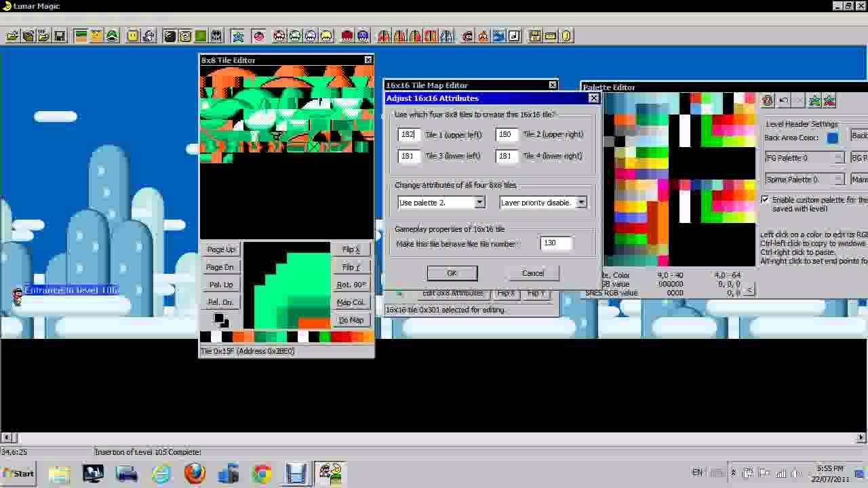Viewport: 868px width, 488px height.
Task: Click Page Up in 8x8 Tile Editor
Action: point(220,249)
